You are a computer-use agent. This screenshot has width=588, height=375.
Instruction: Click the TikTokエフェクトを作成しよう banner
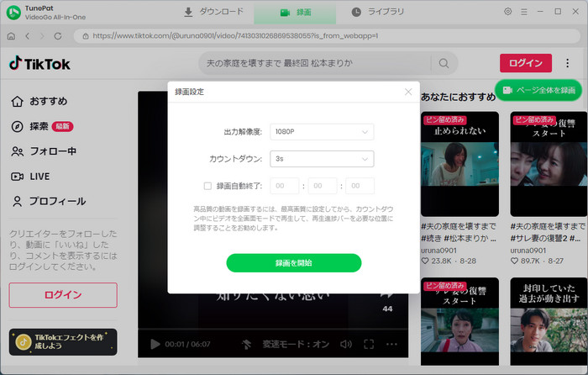pos(63,342)
